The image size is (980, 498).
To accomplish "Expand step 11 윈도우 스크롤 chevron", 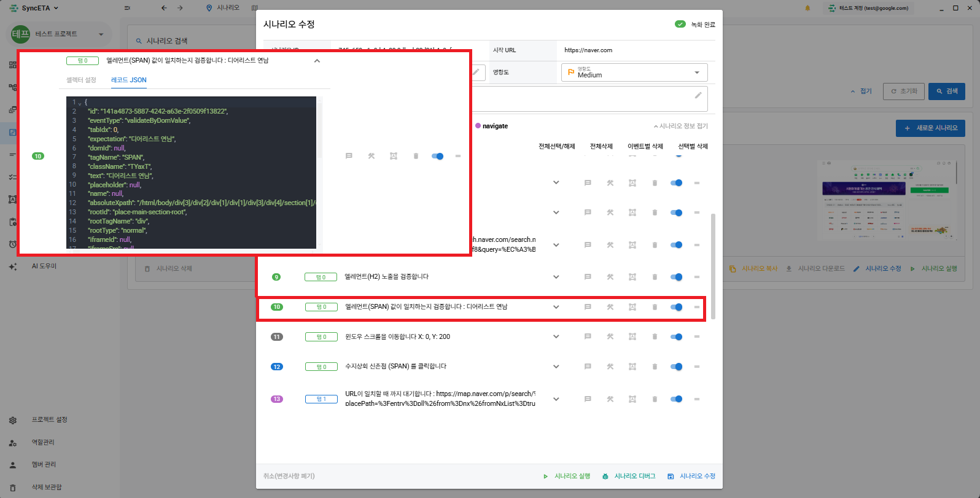I will coord(556,337).
